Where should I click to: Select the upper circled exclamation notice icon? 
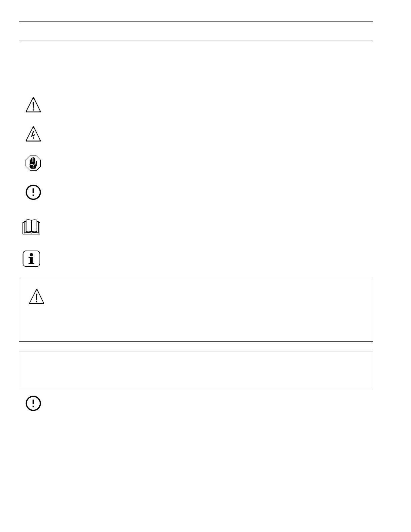[x=33, y=192]
